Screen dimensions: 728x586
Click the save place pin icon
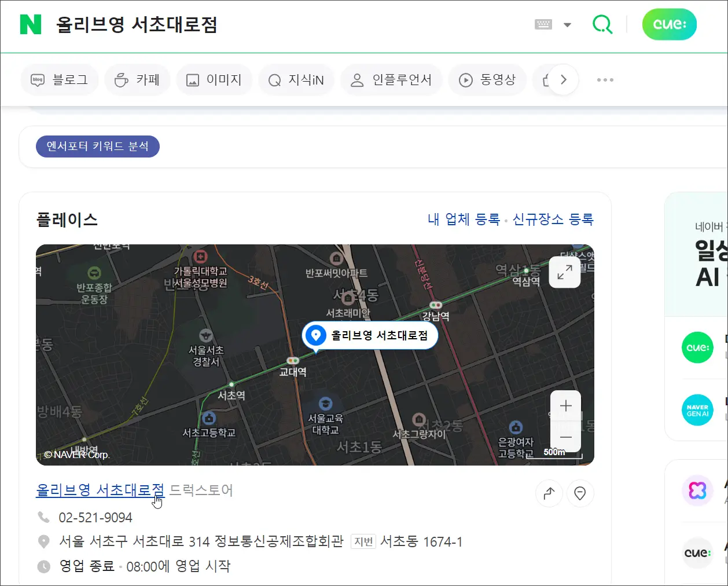[x=580, y=493]
